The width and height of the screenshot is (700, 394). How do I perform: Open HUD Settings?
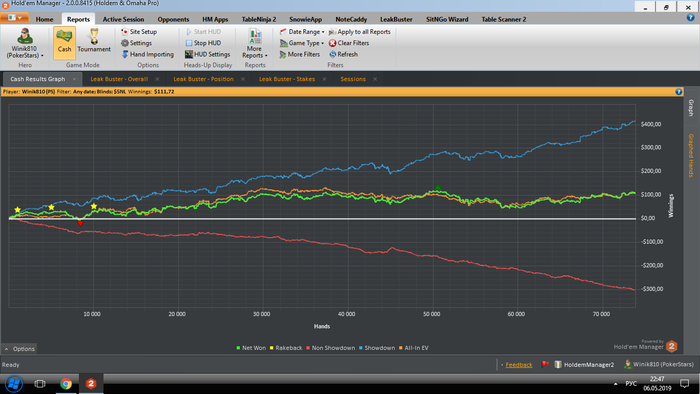[x=208, y=54]
